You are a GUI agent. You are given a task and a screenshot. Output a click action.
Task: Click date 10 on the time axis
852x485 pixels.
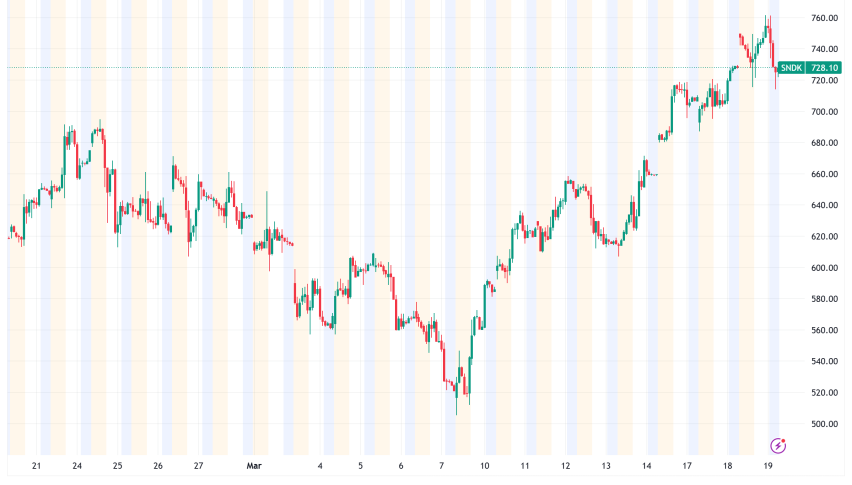click(x=484, y=466)
